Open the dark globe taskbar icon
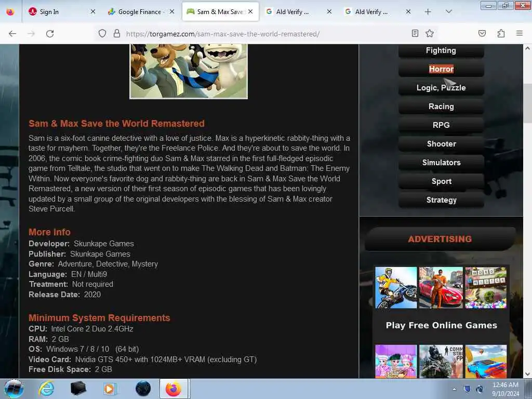The image size is (532, 399). point(143,389)
